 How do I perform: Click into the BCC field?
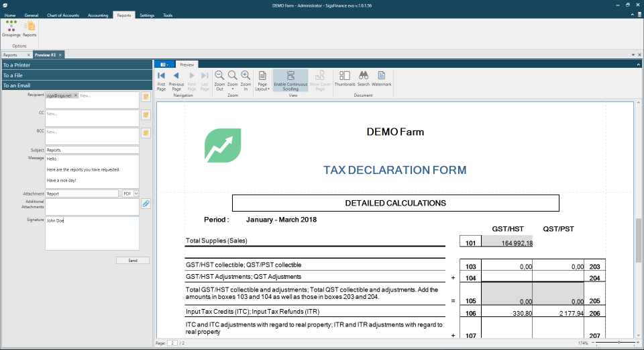92,136
